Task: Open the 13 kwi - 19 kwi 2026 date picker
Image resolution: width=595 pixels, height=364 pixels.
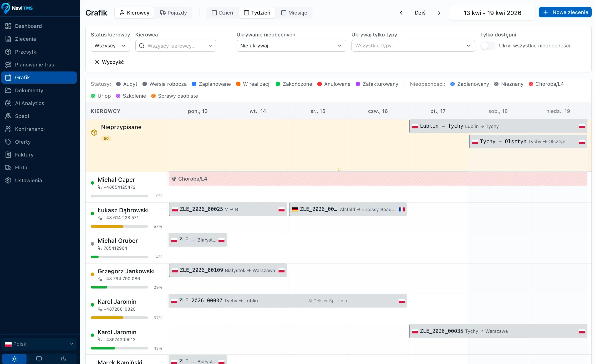Action: (492, 13)
